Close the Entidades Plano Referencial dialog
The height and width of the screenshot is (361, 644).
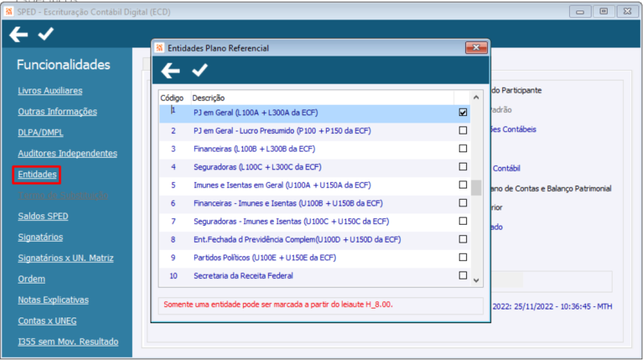(476, 48)
